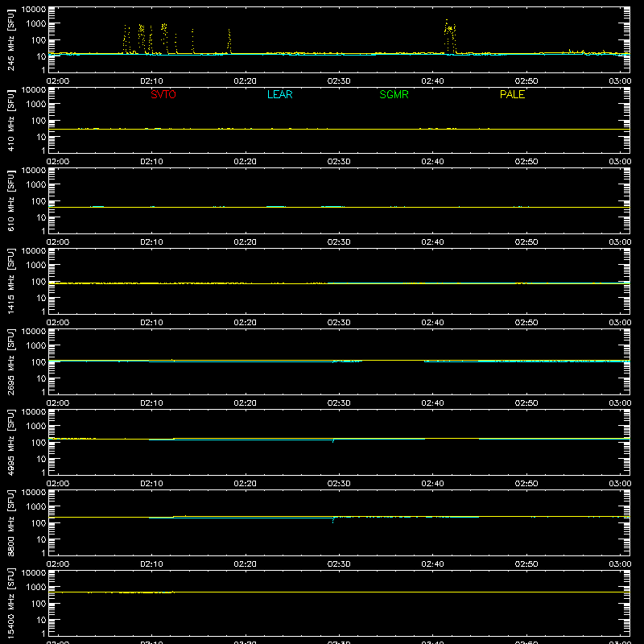644x644 pixels.
Task: Click the 02:40 tick under the 245 MHz plot
Action: (x=432, y=81)
